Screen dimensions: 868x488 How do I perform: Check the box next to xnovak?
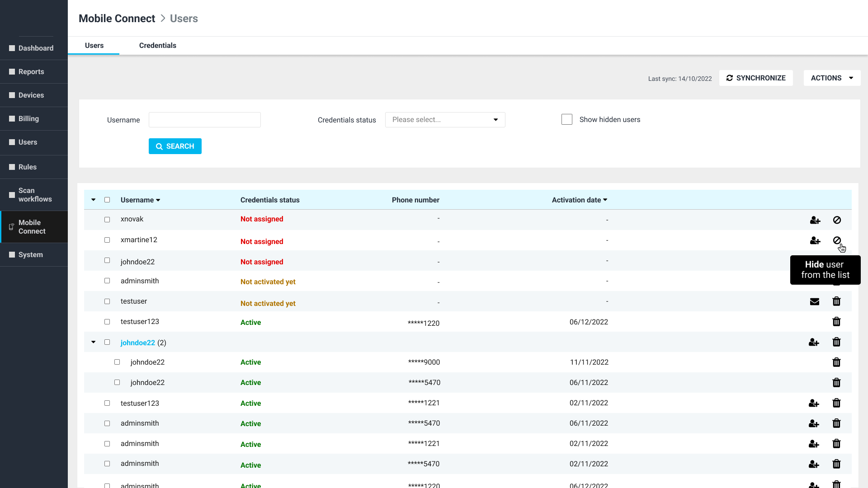tap(107, 220)
